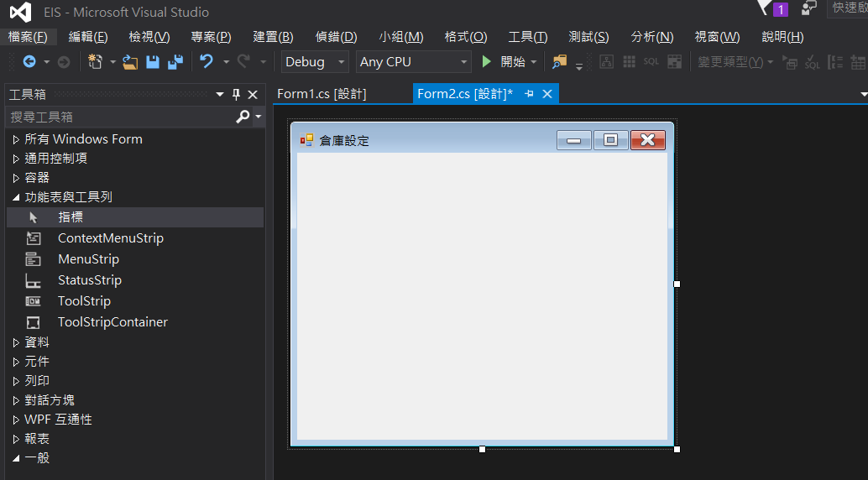Toggle the pin on Form2.cs tab

click(529, 94)
